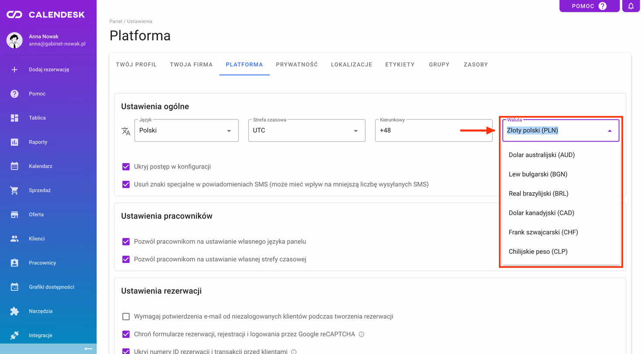Viewport: 644px width, 354px height.
Task: Click the Kierunkowy +48 input field
Action: [x=434, y=130]
